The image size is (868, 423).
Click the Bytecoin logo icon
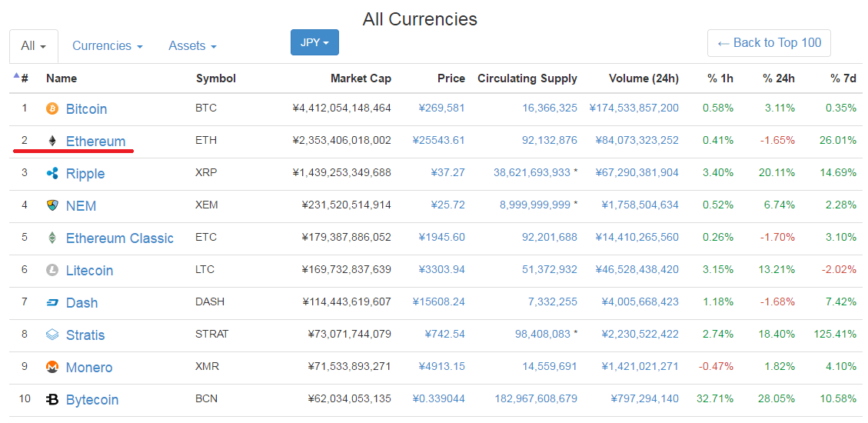pyautogui.click(x=52, y=399)
